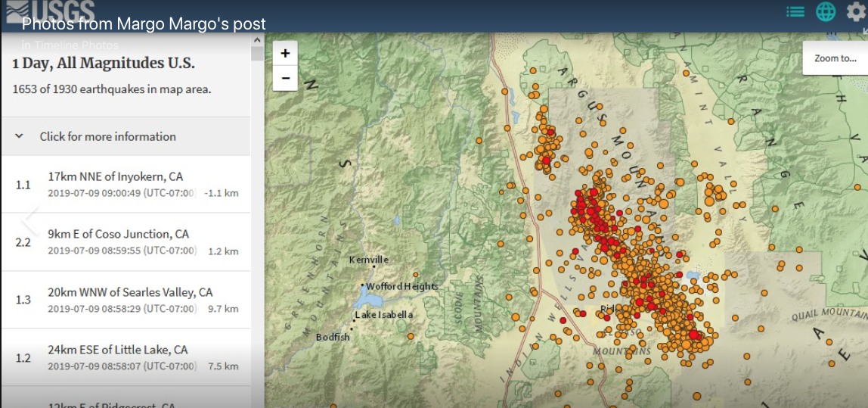Screen dimensions: 868x408
Task: Click the 7.5 km depth value
Action: click(x=223, y=366)
